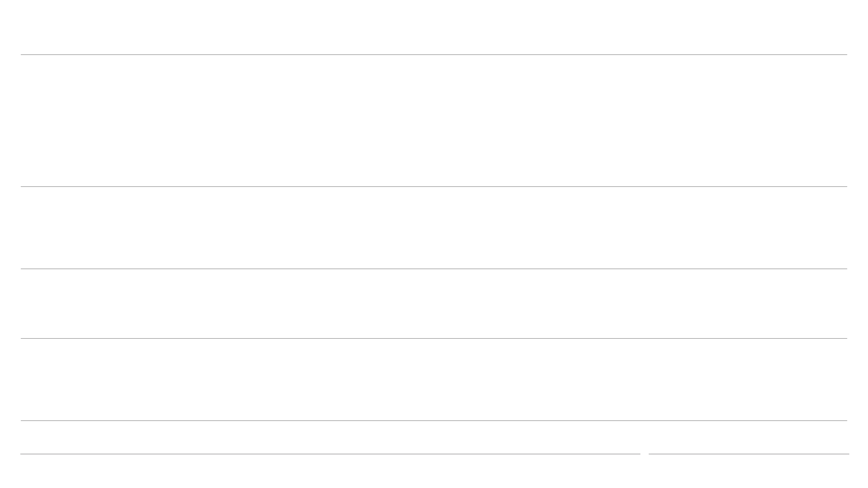Click the third horizontal divider line from top
This screenshot has height=488, width=868.
point(434,269)
